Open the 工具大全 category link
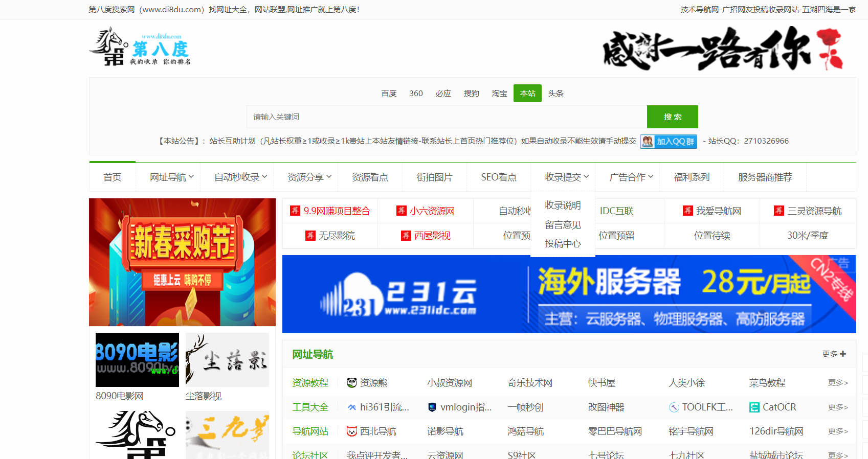Screen dimensions: 868x459 click(x=310, y=407)
